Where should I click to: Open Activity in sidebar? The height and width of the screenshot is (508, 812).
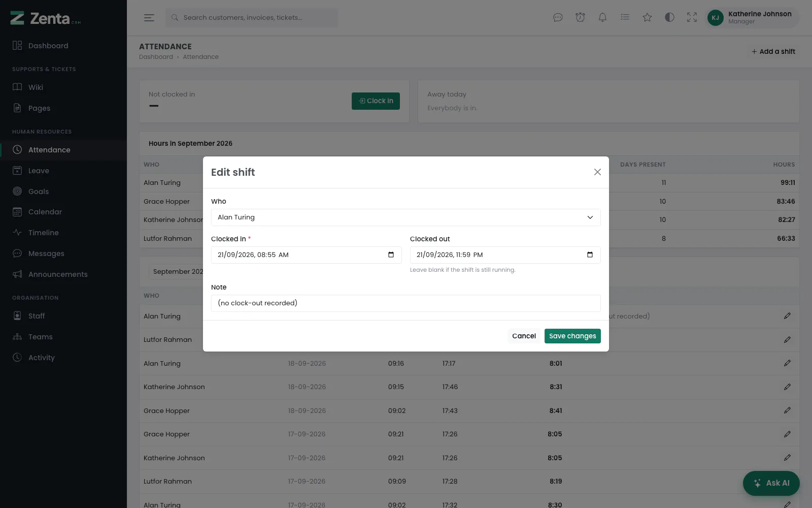(x=63, y=358)
